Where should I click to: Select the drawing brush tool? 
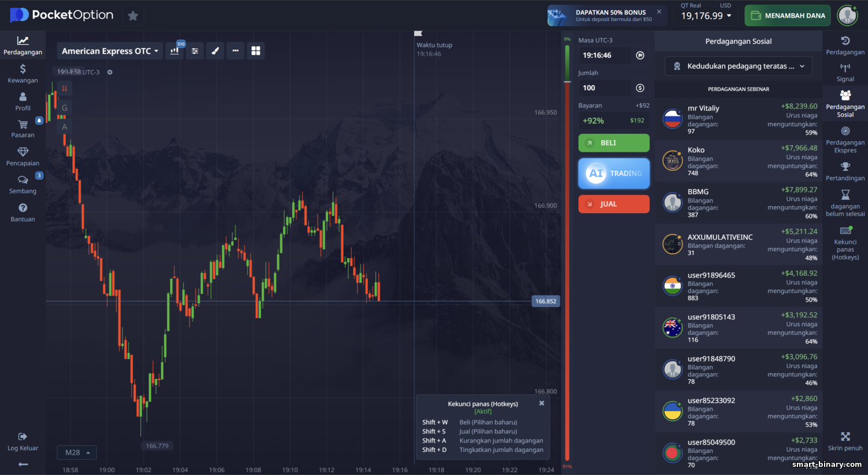click(x=215, y=51)
